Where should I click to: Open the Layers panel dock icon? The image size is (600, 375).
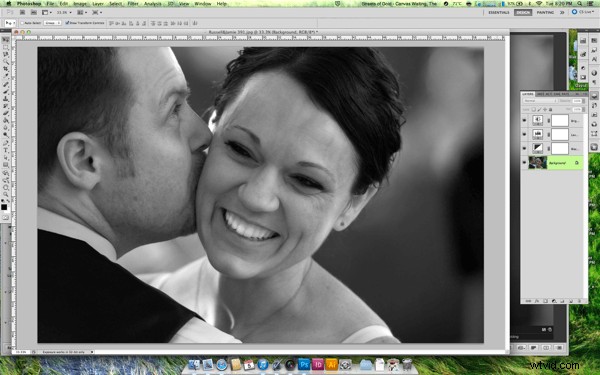[x=594, y=96]
